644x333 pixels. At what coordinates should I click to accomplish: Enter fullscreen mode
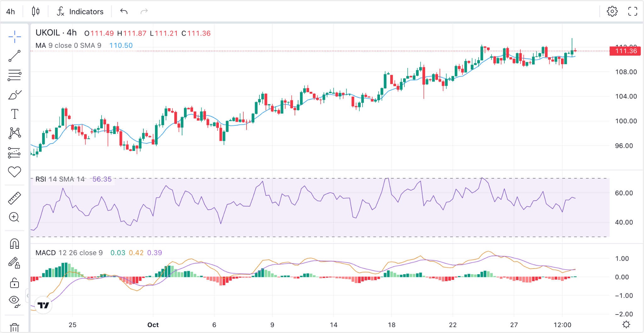point(633,11)
